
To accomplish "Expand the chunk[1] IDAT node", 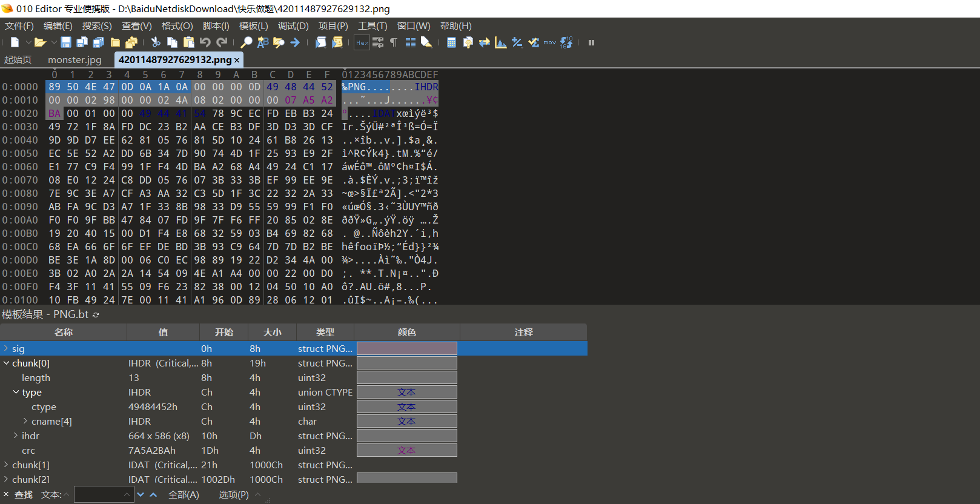I will tap(6, 465).
